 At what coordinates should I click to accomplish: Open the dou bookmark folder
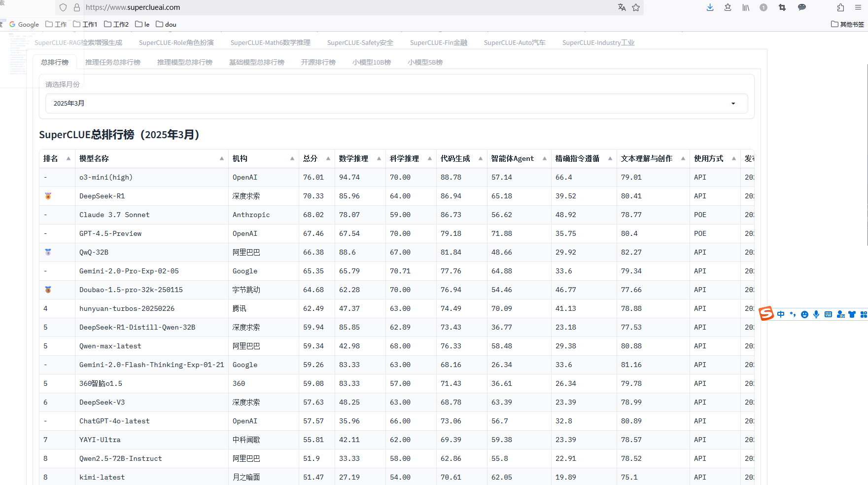[166, 24]
